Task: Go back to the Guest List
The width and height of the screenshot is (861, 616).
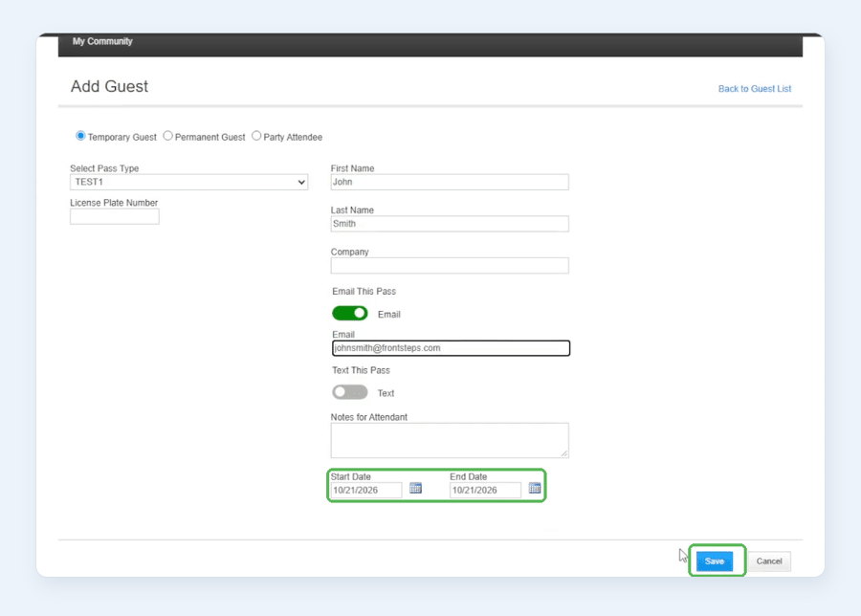Action: 755,88
